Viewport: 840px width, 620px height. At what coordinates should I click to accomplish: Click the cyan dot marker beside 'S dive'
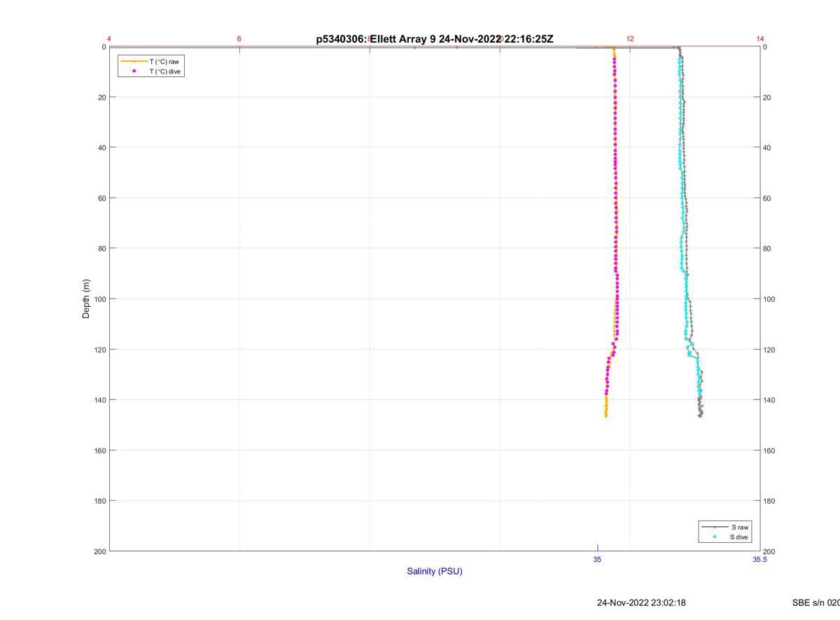714,537
